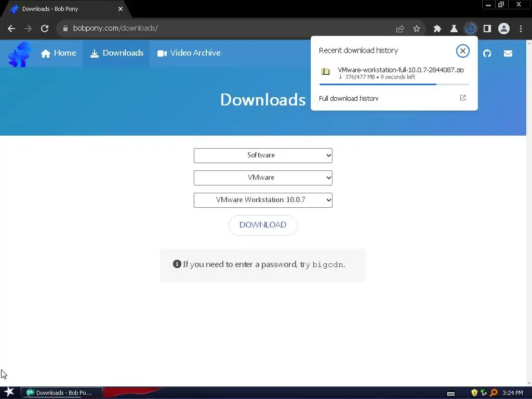This screenshot has width=532, height=399.
Task: Toggle the downloads toolbar icon
Action: click(470, 29)
